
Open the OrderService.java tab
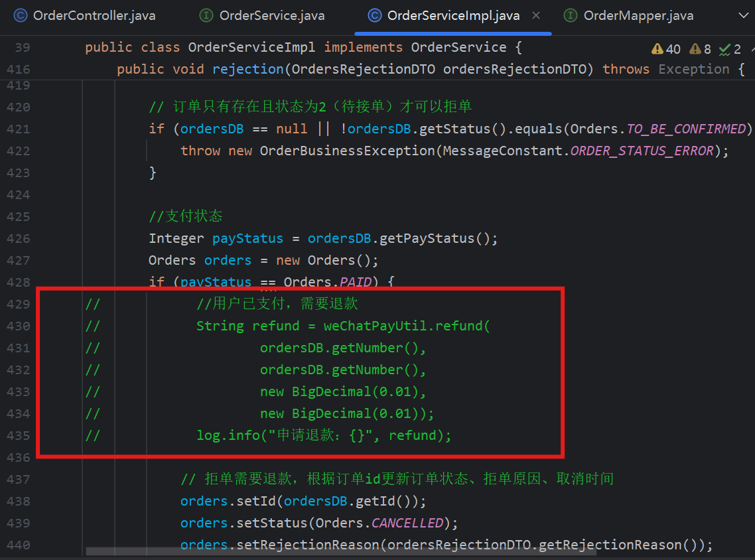[x=272, y=16]
